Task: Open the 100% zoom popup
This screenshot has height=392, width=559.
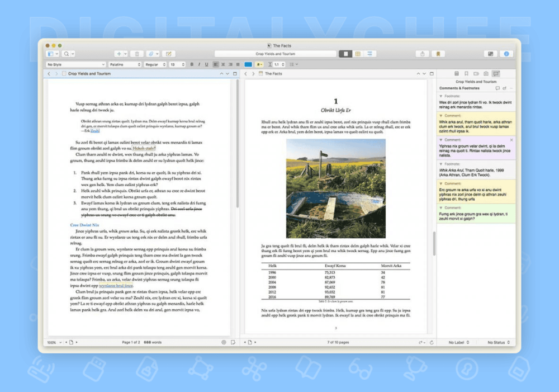Action: (x=54, y=342)
